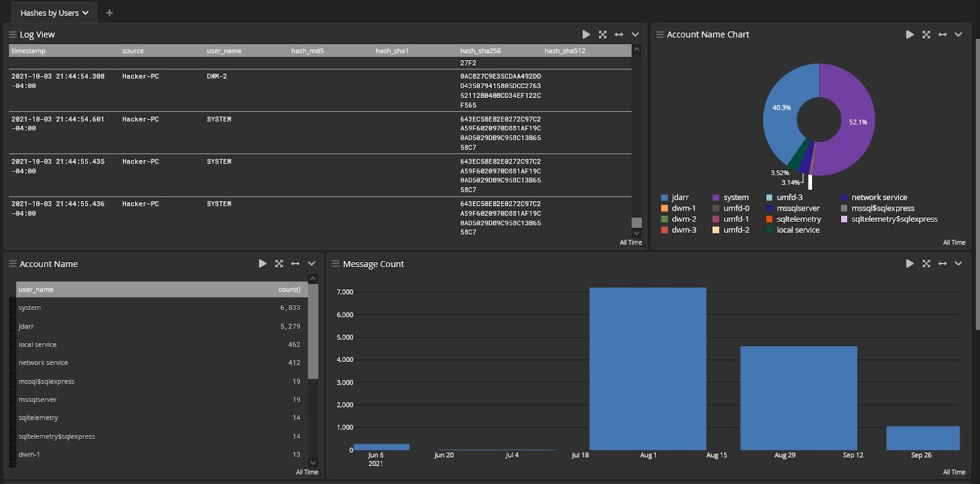The image size is (980, 484).
Task: Open the Log View panel drag-handle menu
Action: coord(13,34)
